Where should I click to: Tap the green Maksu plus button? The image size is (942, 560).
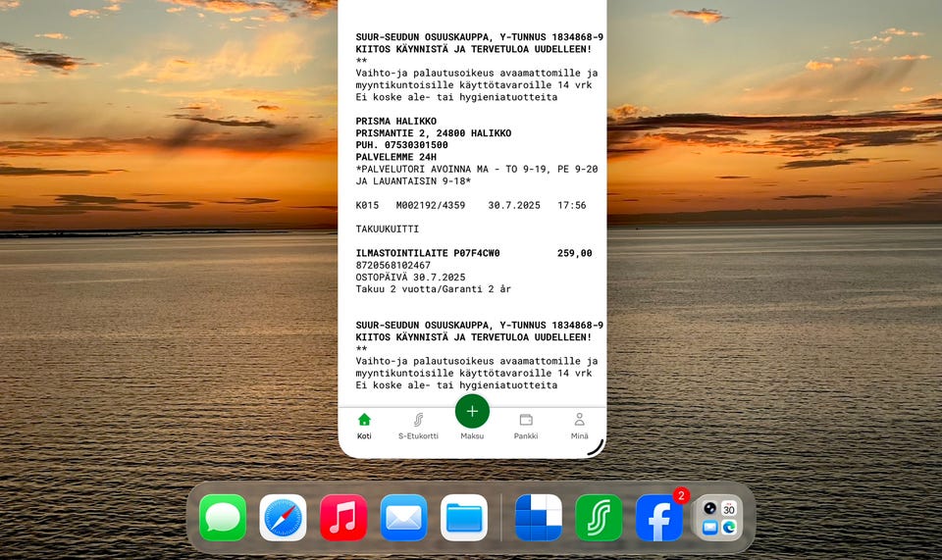472,412
